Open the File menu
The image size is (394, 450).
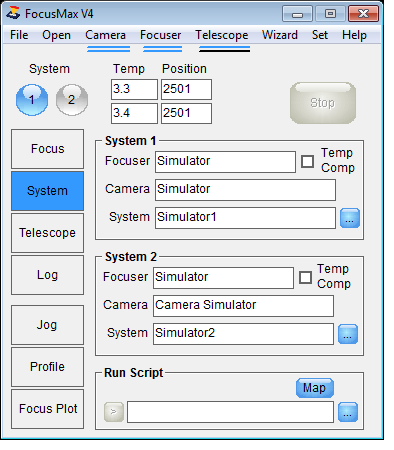(19, 35)
